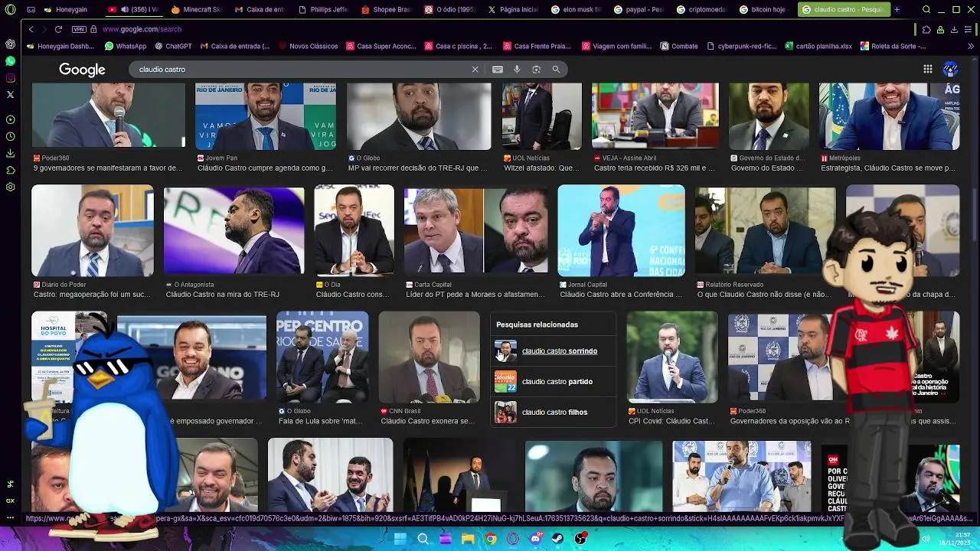Viewport: 980px width, 551px height.
Task: Toggle the VPN badge in address bar
Action: 79,29
